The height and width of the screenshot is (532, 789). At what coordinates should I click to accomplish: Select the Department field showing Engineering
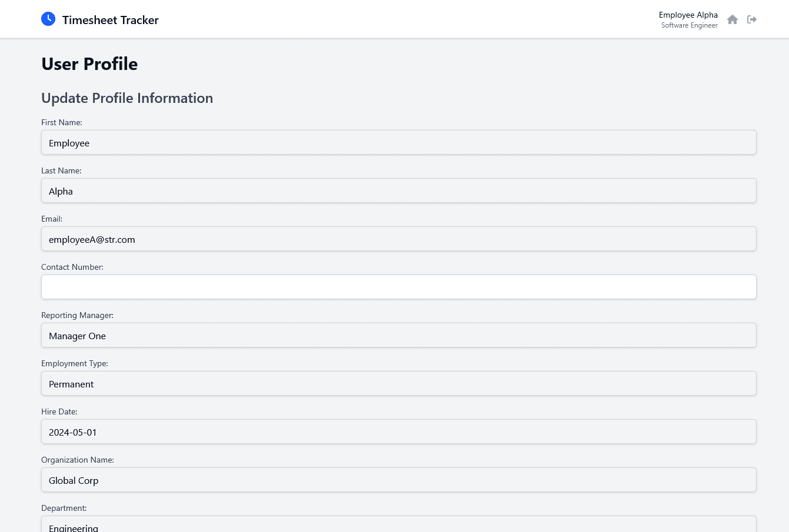coord(398,525)
